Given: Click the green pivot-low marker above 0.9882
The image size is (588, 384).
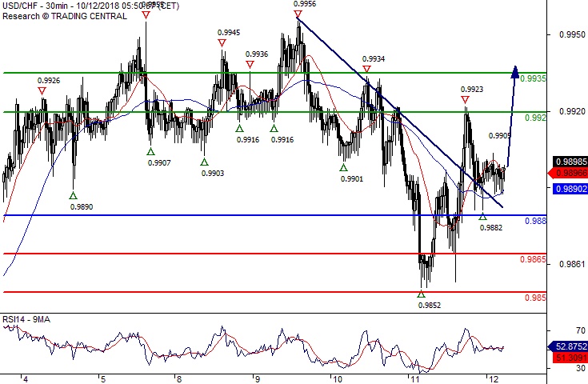Looking at the screenshot, I should (482, 216).
